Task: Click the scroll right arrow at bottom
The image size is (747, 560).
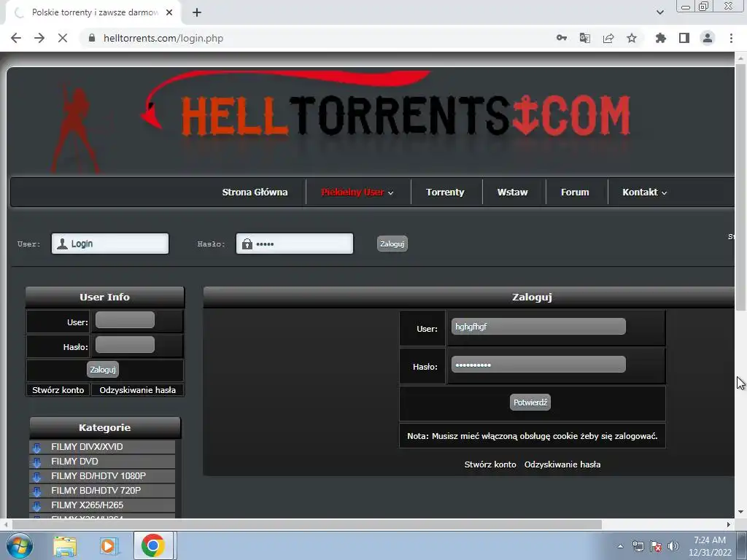Action: pyautogui.click(x=729, y=524)
